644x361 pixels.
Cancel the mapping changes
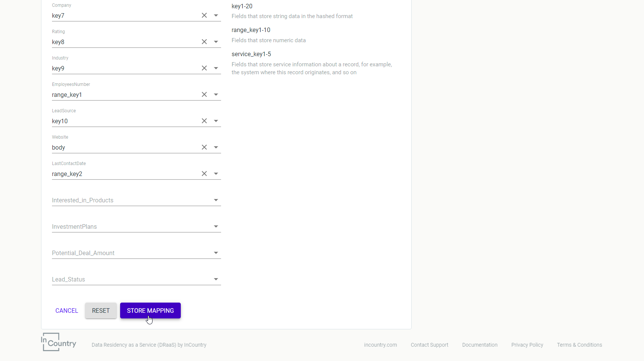(67, 311)
